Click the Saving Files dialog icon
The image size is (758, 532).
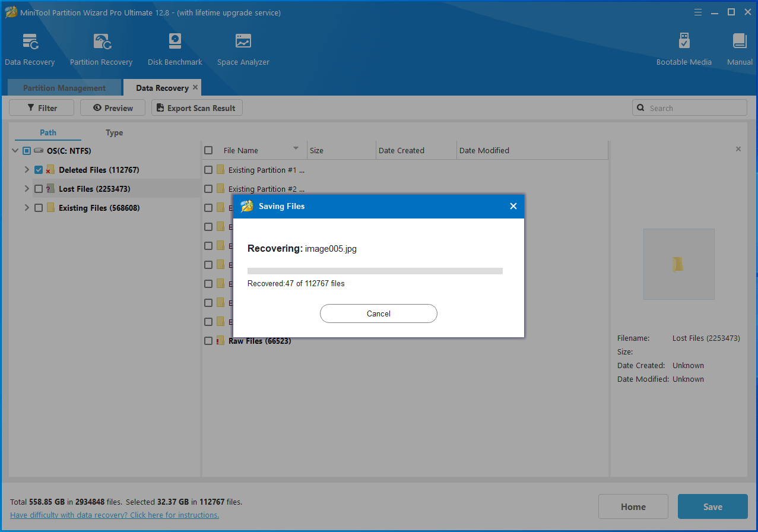(x=247, y=206)
